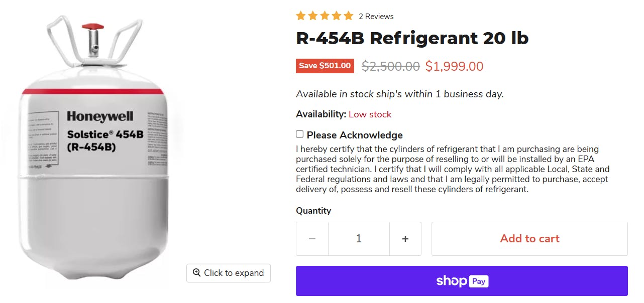The height and width of the screenshot is (303, 644).
Task: Check the Please Acknowledge checkbox
Action: pos(299,134)
